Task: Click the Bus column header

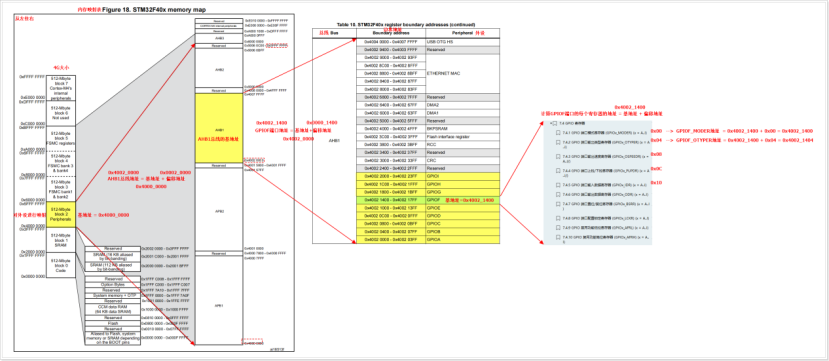Action: [334, 33]
